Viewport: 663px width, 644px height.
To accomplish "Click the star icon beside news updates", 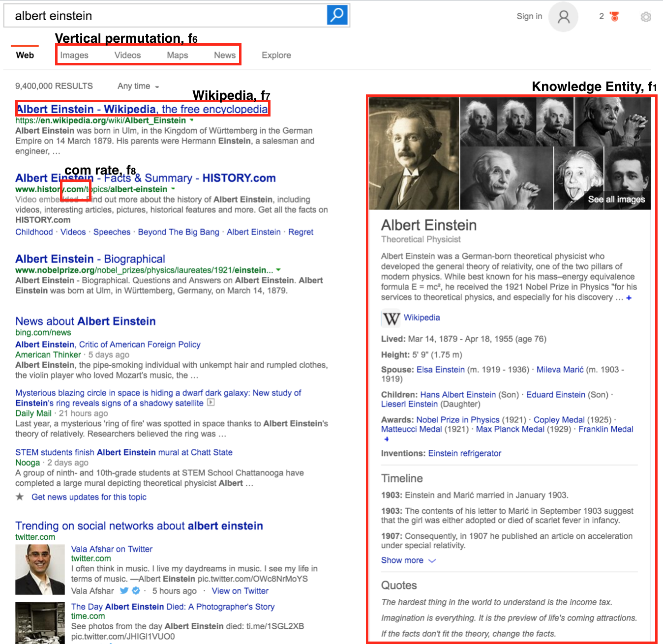I will 20,497.
